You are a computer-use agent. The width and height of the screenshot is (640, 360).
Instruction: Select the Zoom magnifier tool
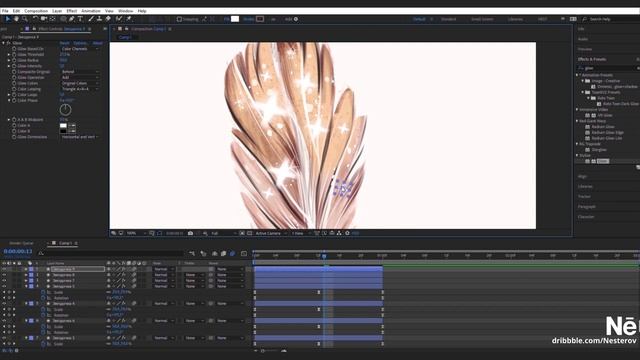[x=25, y=19]
